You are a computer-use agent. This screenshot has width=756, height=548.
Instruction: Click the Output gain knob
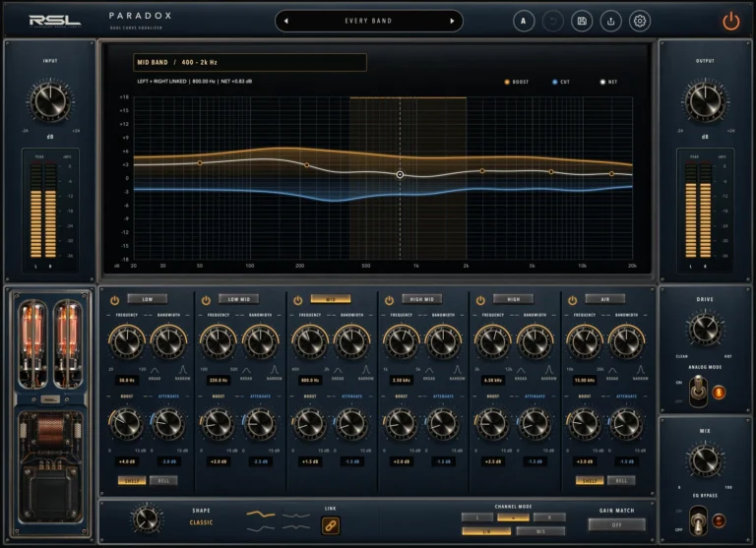pyautogui.click(x=705, y=101)
